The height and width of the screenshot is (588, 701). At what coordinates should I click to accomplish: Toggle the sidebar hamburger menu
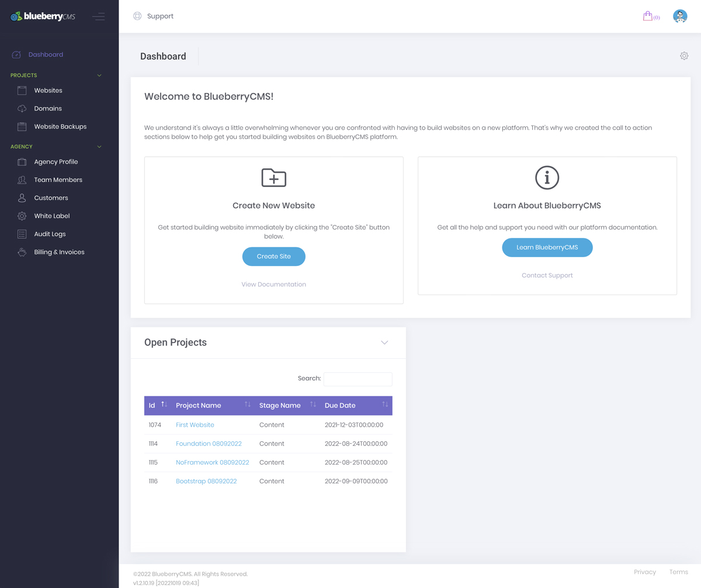99,16
